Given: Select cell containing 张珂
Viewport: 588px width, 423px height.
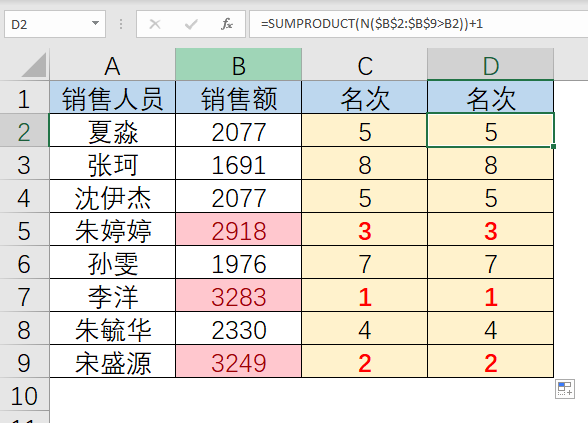Looking at the screenshot, I should [112, 163].
